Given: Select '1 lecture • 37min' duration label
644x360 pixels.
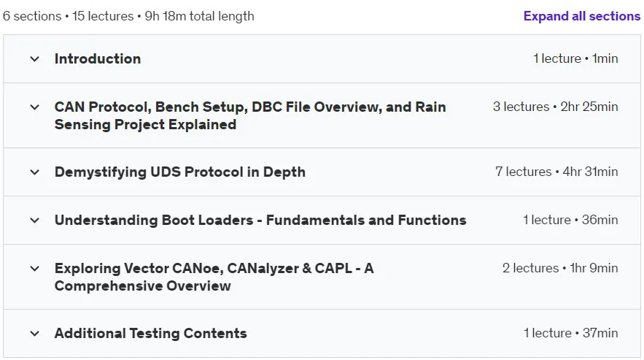Looking at the screenshot, I should [570, 333].
